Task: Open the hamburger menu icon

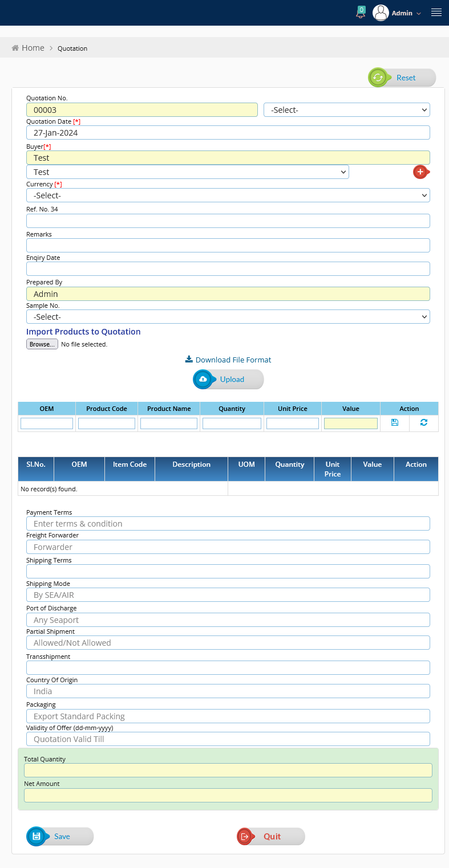Action: 436,13
